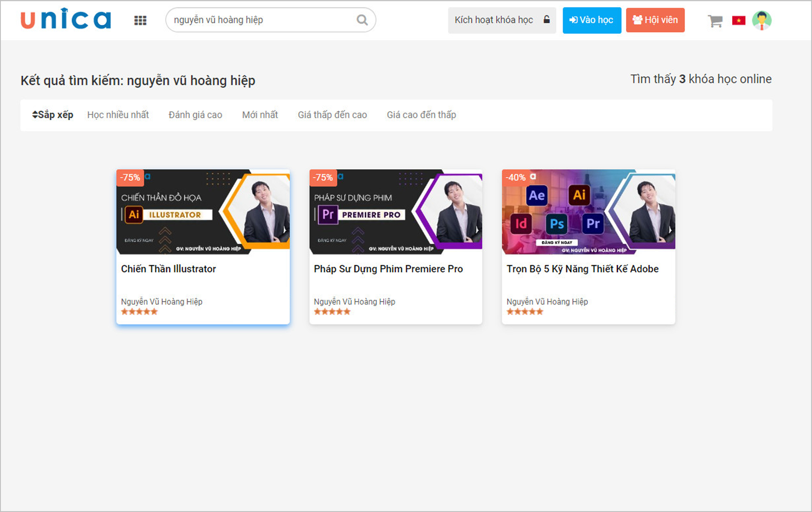Sort by Giá thấp đến cao
Image resolution: width=812 pixels, height=512 pixels.
click(x=332, y=115)
